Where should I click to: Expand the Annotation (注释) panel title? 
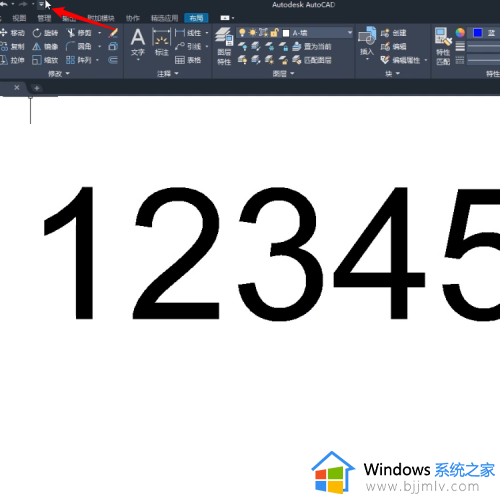pos(168,74)
